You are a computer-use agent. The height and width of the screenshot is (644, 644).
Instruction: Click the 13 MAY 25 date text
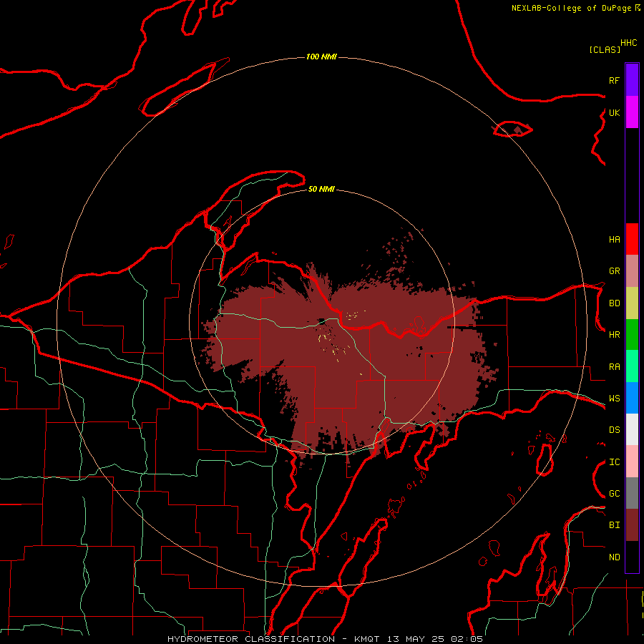pyautogui.click(x=415, y=639)
